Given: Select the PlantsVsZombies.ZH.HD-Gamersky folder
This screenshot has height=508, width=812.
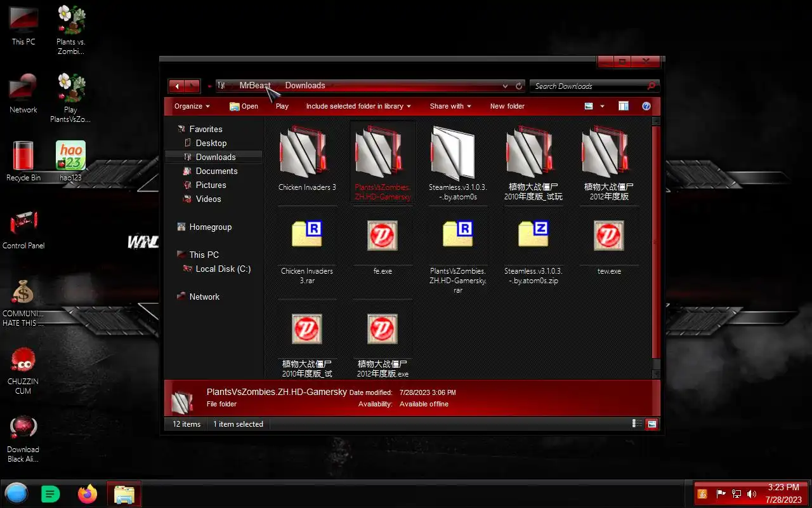Looking at the screenshot, I should [383, 162].
